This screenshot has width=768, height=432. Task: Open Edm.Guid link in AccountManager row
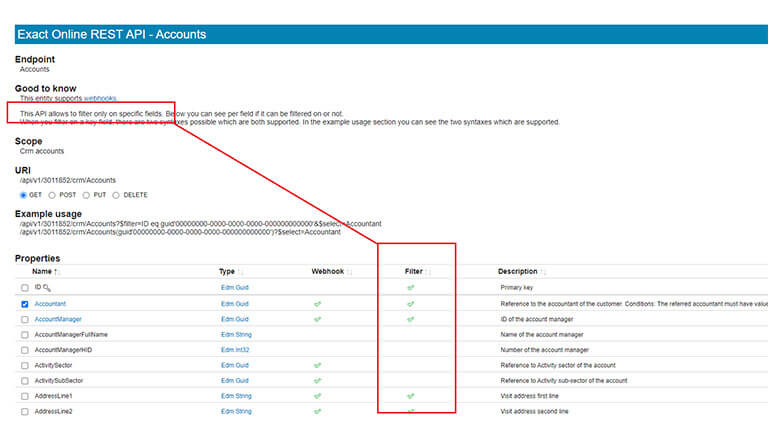click(235, 319)
